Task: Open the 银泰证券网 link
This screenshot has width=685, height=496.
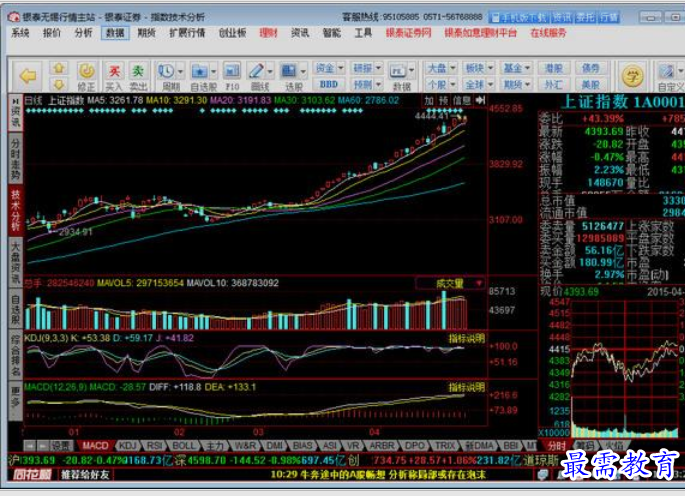Action: pyautogui.click(x=408, y=33)
